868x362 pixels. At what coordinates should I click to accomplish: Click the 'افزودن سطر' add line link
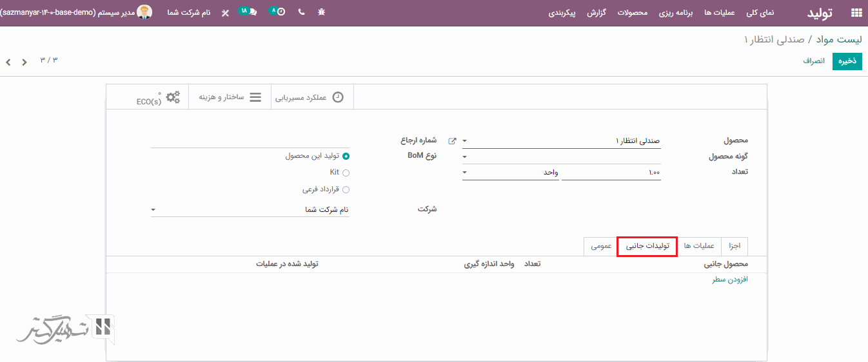(x=730, y=280)
